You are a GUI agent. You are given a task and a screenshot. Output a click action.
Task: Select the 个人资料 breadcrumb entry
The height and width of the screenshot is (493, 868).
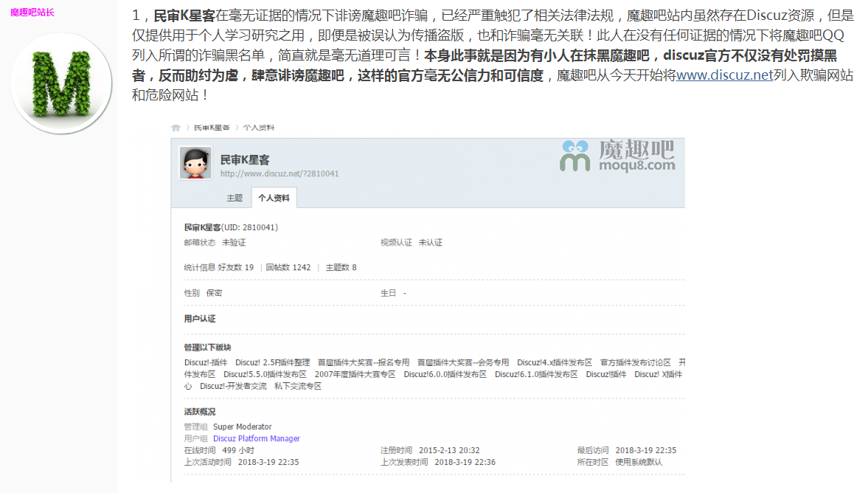click(x=259, y=128)
